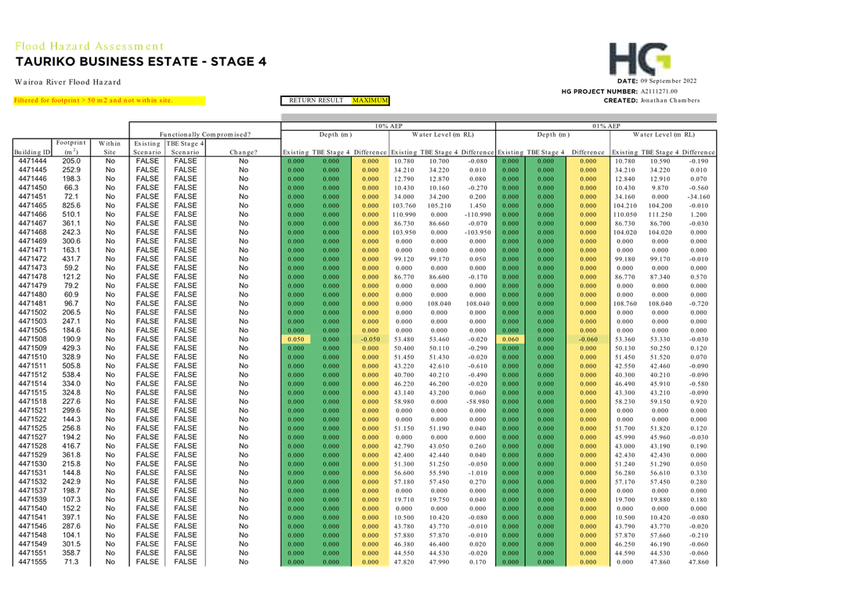Select the Existing Scenario column header

pyautogui.click(x=147, y=147)
